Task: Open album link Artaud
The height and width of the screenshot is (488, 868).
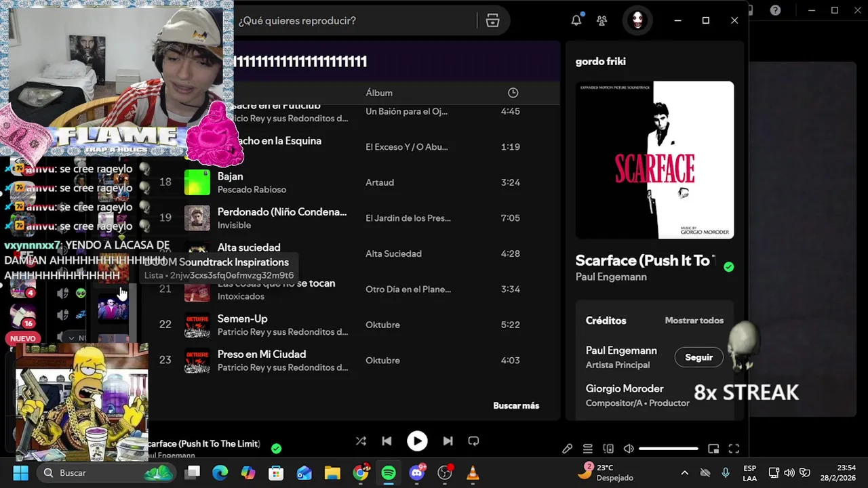Action: coord(380,182)
